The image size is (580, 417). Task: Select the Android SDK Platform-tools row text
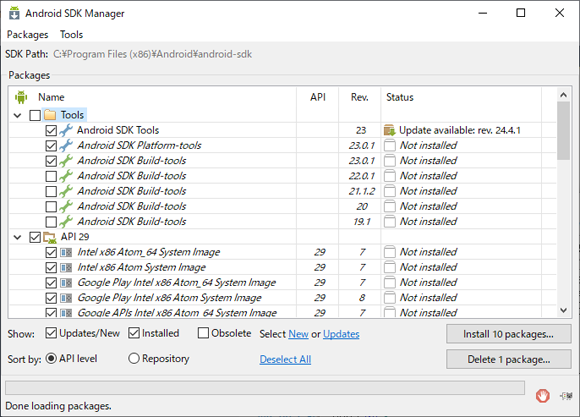coord(139,145)
